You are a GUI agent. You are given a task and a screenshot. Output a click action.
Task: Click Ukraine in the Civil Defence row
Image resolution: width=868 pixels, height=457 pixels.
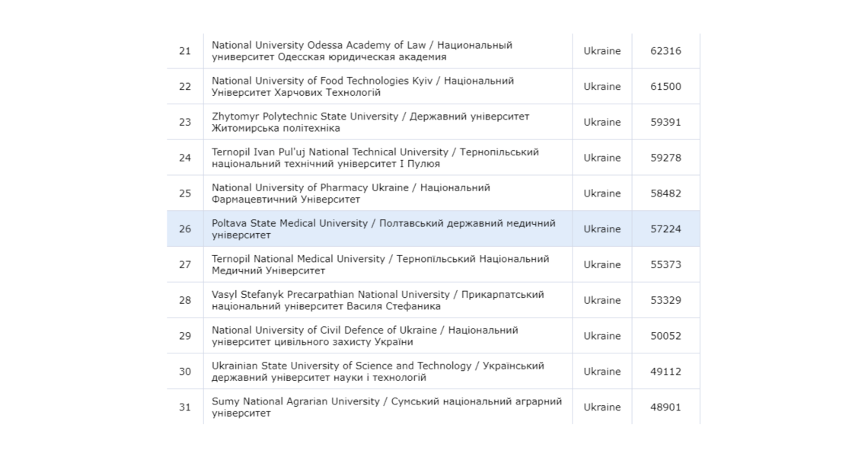[602, 336]
